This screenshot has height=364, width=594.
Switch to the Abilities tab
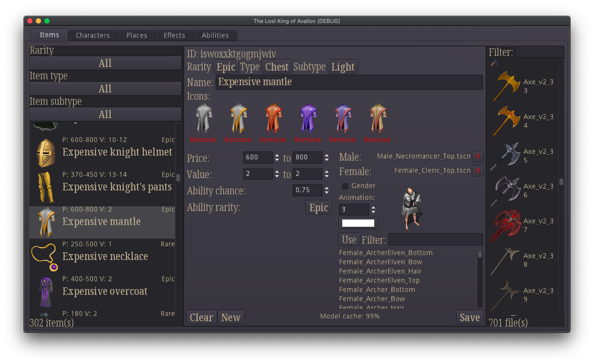point(215,35)
